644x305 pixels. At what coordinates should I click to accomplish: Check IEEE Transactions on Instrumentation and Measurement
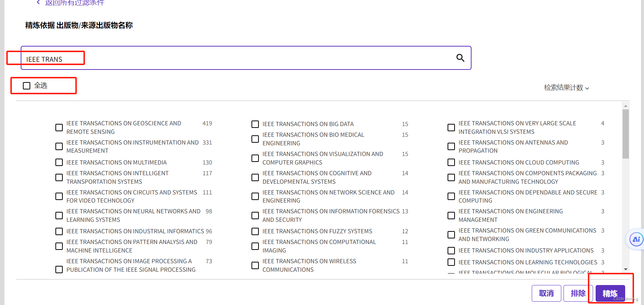click(x=59, y=146)
